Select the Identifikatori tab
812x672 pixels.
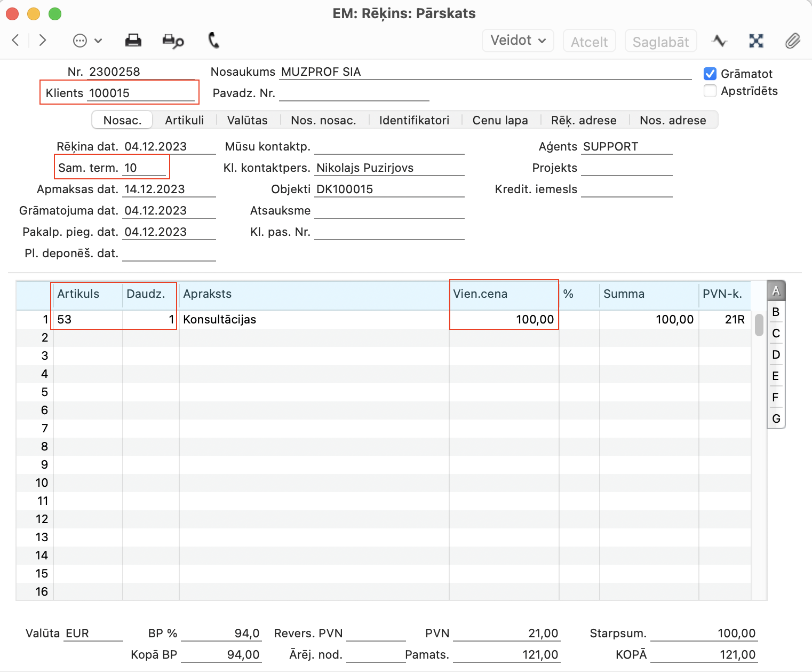tap(414, 120)
